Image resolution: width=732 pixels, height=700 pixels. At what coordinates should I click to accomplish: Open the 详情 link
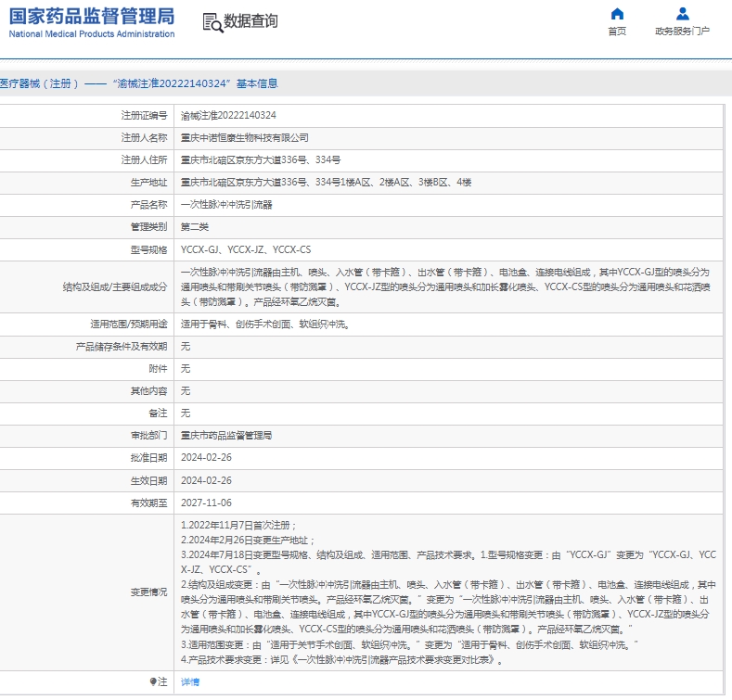(190, 681)
